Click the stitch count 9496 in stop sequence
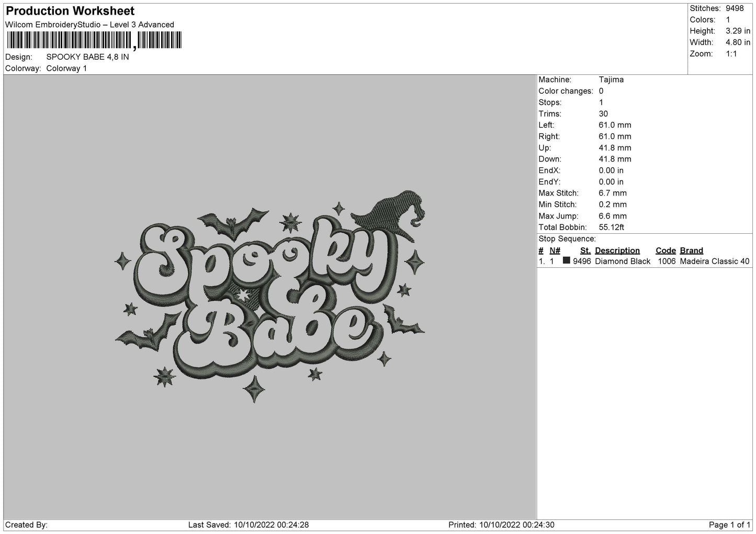 click(582, 262)
